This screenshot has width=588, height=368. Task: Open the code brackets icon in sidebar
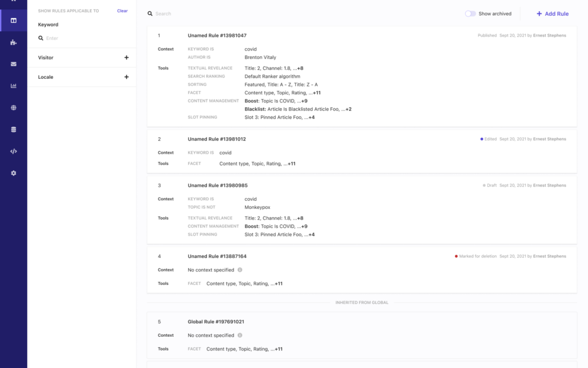click(x=14, y=151)
